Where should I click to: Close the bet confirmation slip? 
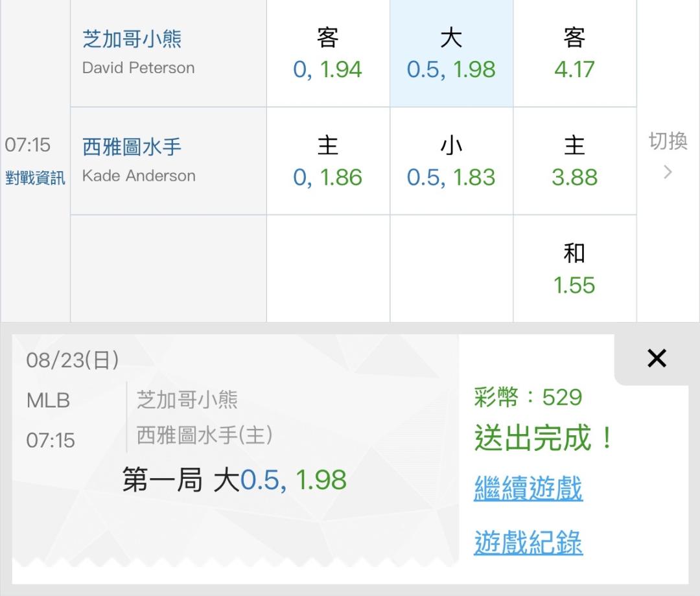click(657, 358)
